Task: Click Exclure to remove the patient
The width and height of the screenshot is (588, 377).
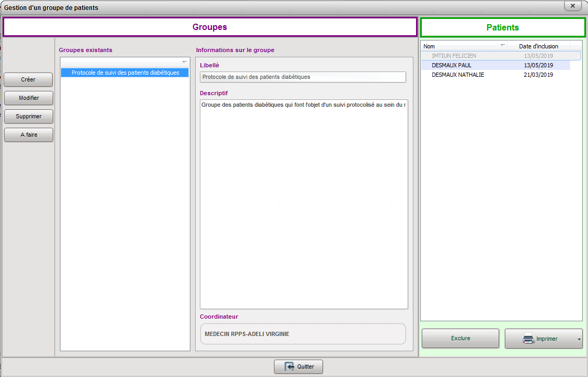Action: click(x=460, y=339)
